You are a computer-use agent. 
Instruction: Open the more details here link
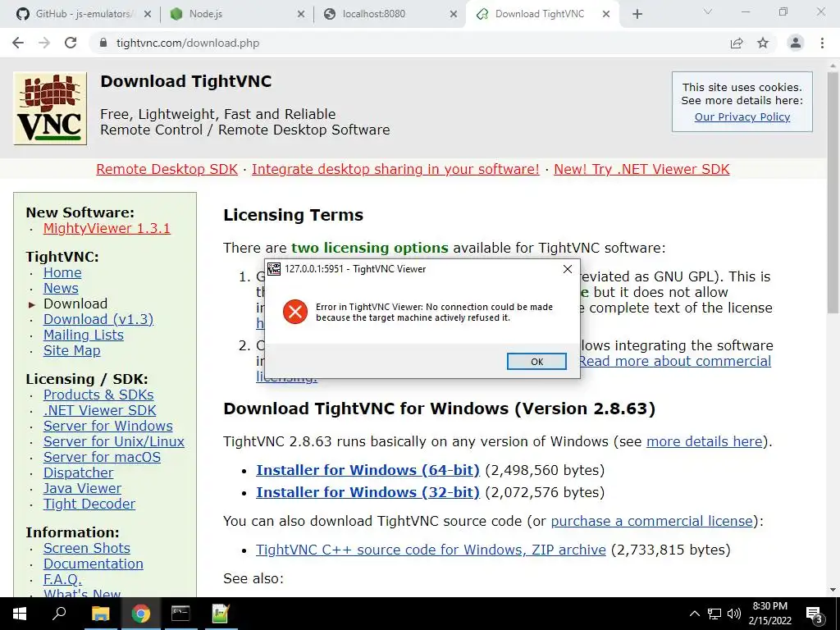pyautogui.click(x=704, y=441)
